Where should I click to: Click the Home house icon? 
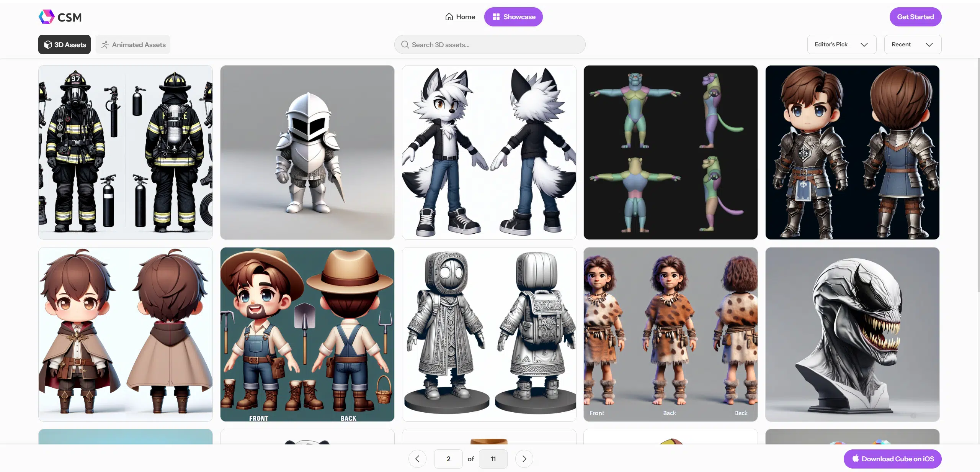[x=449, y=17]
